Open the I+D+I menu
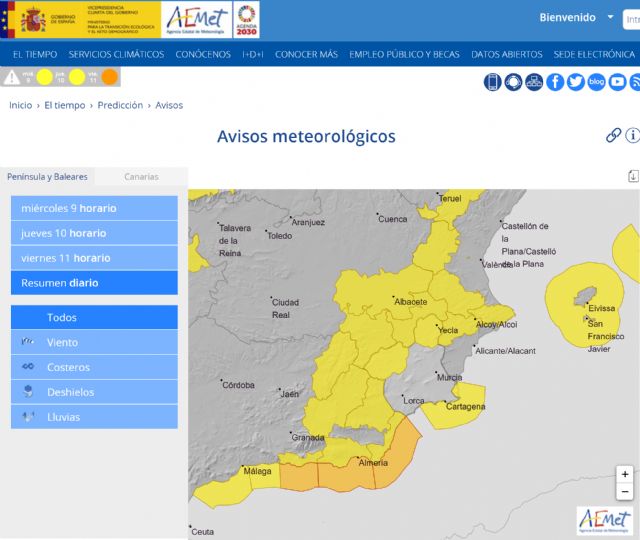This screenshot has width=640, height=540. pos(253,54)
